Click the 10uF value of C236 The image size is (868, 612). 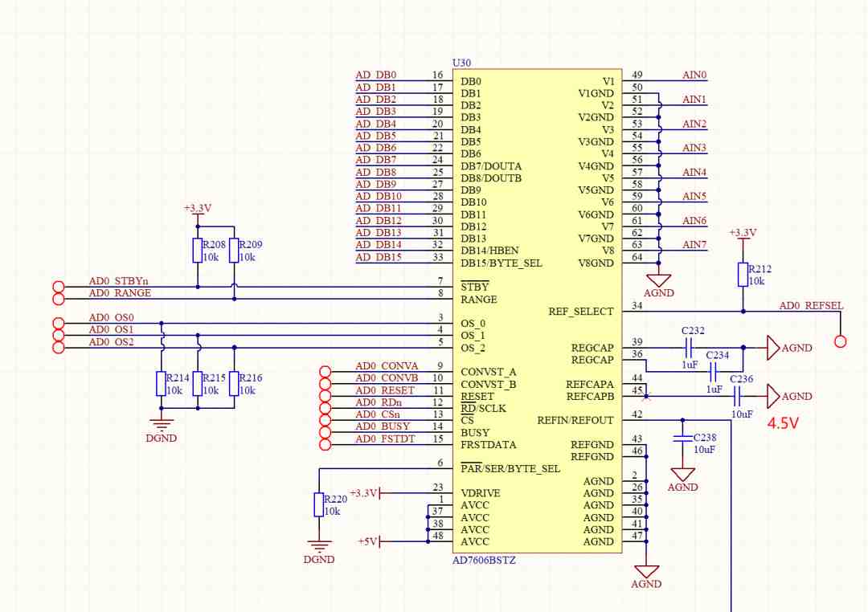tap(742, 414)
